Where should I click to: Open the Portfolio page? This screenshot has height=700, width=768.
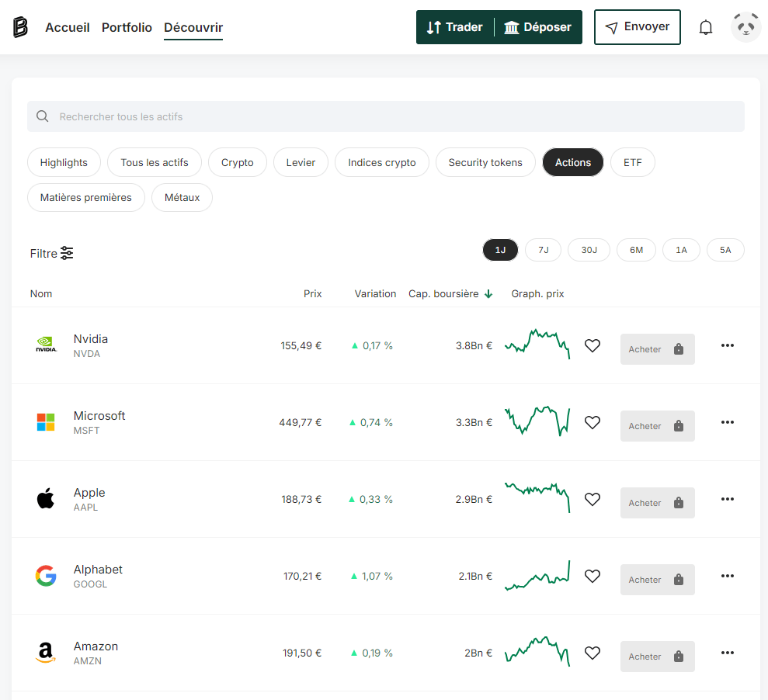pyautogui.click(x=127, y=27)
